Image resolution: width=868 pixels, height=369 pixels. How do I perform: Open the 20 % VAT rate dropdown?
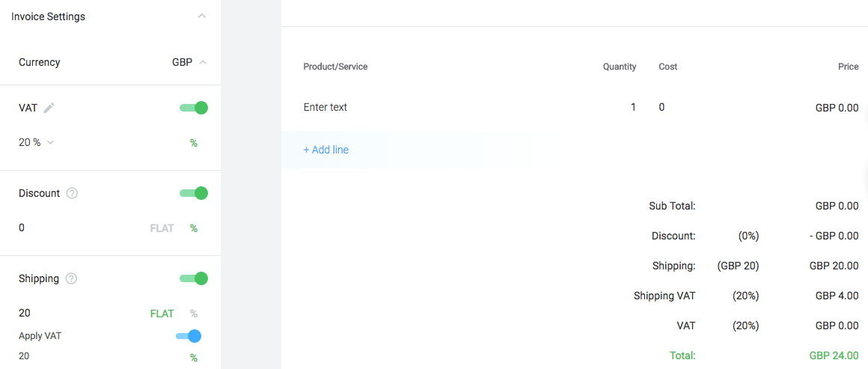pyautogui.click(x=36, y=142)
